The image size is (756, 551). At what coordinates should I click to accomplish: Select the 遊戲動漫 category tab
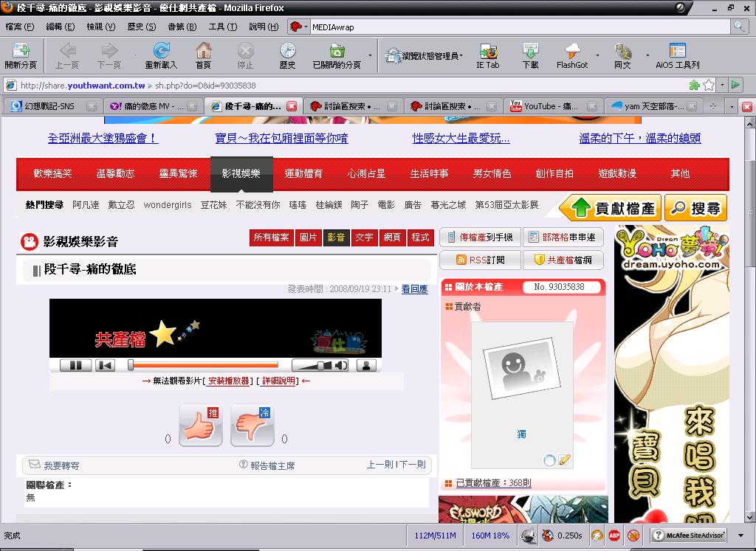click(x=617, y=173)
